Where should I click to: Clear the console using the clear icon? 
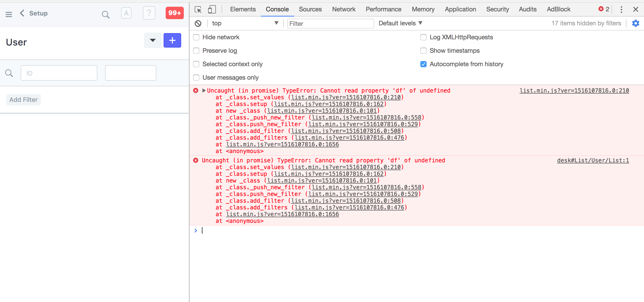click(198, 23)
